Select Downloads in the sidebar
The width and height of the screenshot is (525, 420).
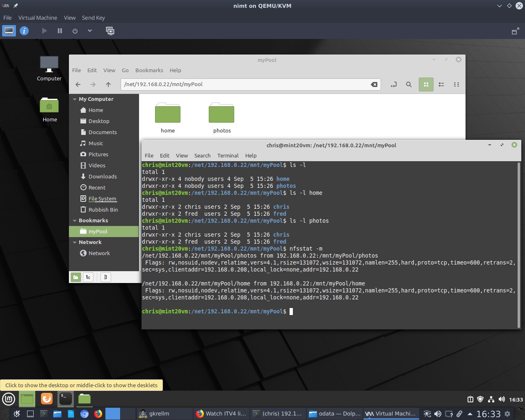104,176
